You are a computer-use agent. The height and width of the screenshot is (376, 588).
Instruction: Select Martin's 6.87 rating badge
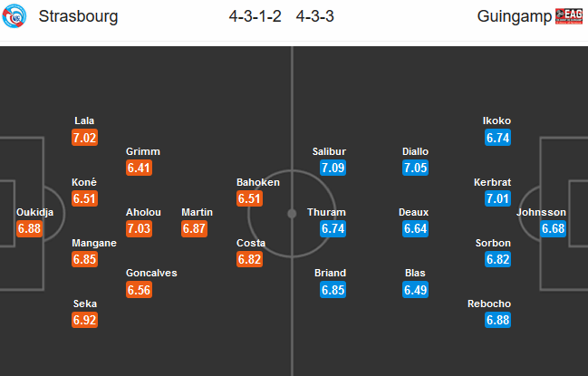(x=197, y=228)
